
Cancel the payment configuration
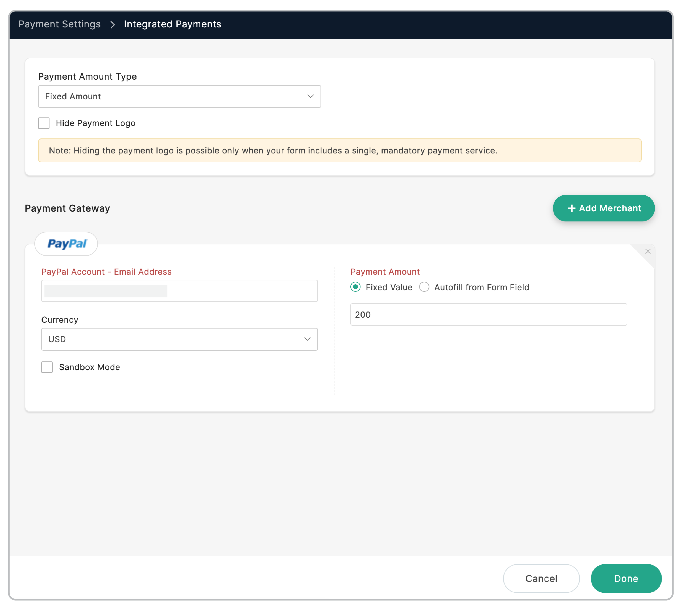pyautogui.click(x=541, y=578)
